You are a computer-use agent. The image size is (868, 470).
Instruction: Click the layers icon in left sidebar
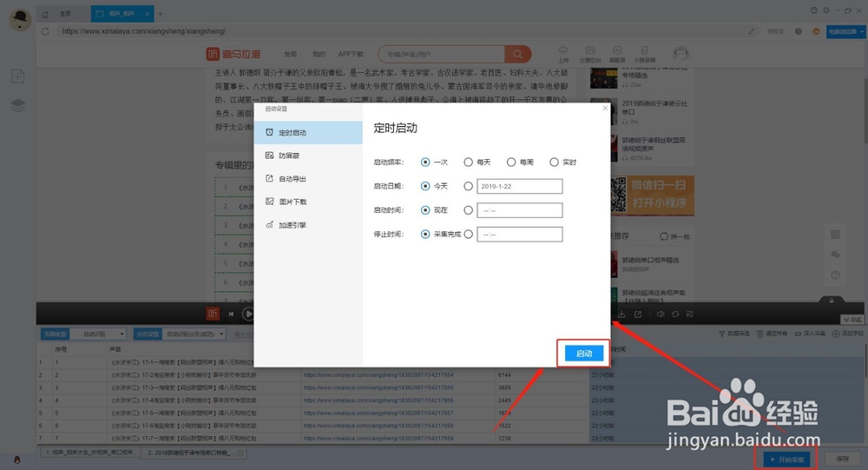(17, 105)
